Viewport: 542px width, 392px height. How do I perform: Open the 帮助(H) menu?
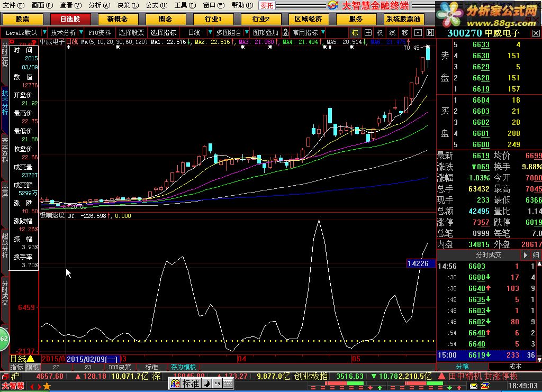tap(242, 5)
